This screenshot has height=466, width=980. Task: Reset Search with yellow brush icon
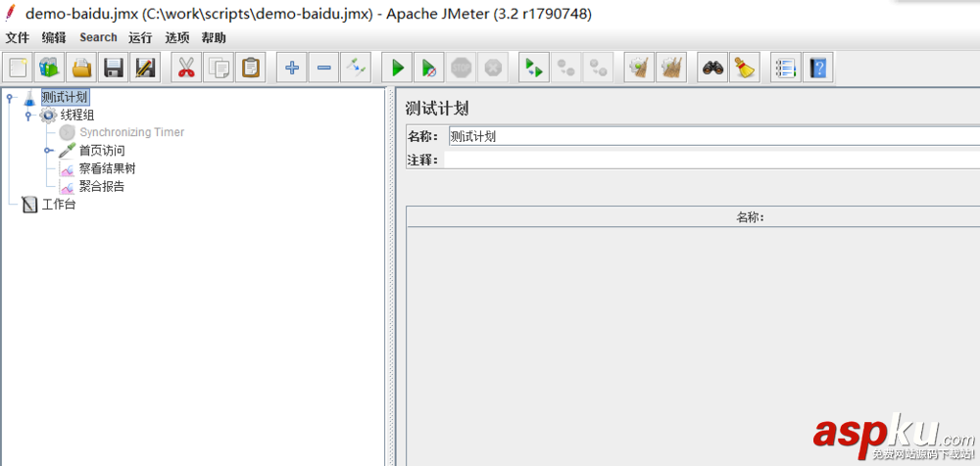point(745,67)
